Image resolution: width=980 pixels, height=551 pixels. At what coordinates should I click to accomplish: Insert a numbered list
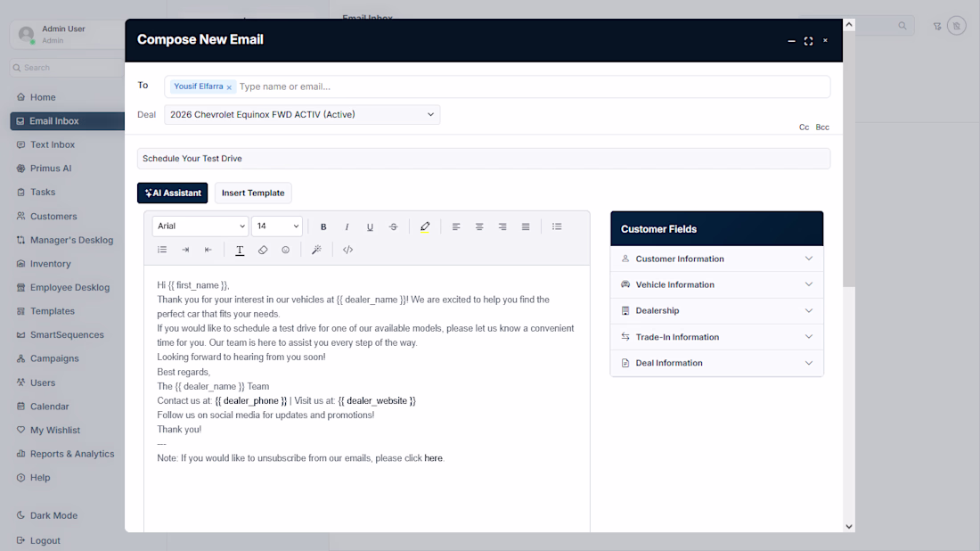point(162,250)
